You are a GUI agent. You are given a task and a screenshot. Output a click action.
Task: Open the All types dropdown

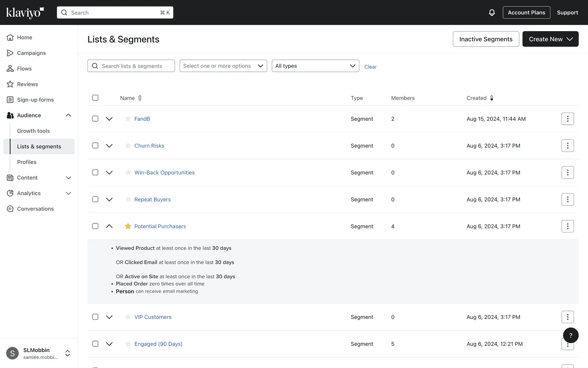315,66
